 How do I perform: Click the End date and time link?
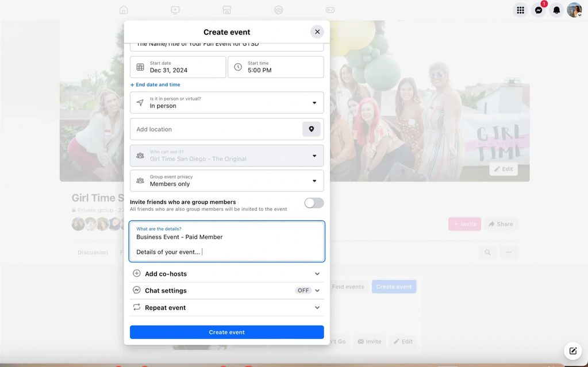(155, 84)
